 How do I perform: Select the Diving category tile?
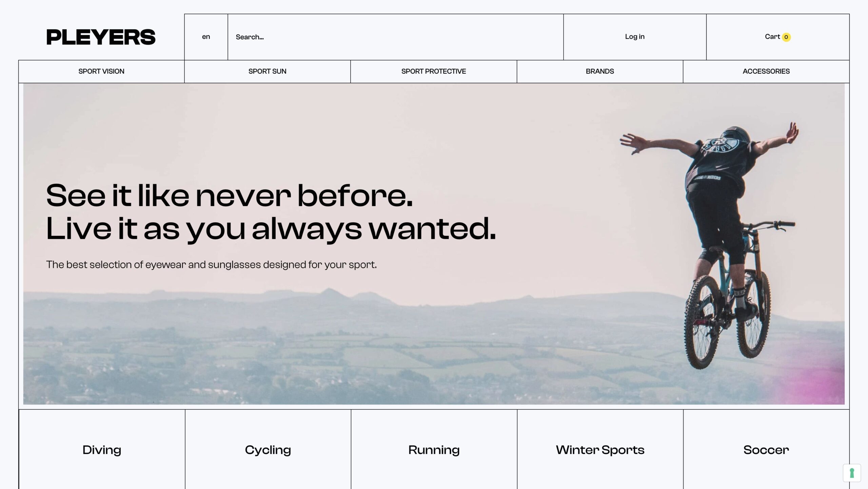[x=102, y=450]
